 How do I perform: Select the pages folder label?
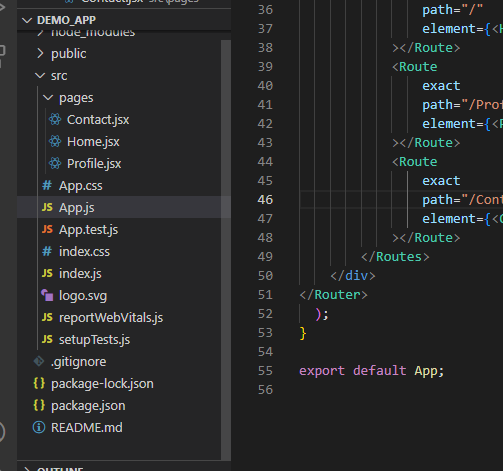coord(76,98)
